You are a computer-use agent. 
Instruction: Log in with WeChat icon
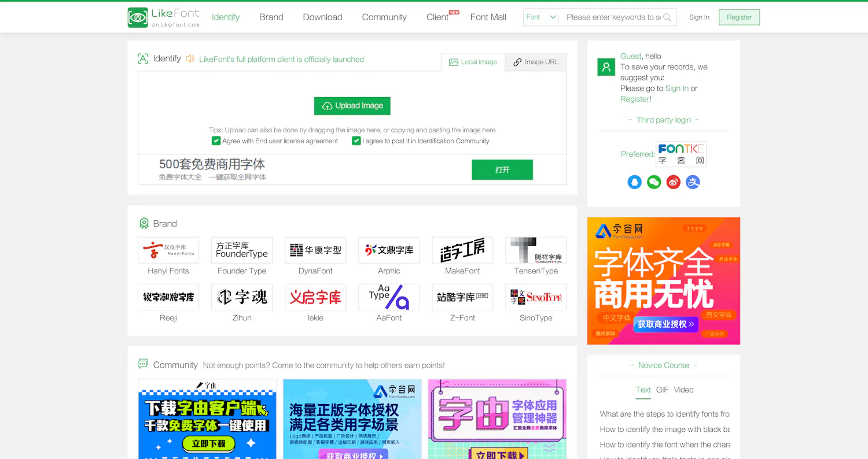click(x=654, y=182)
